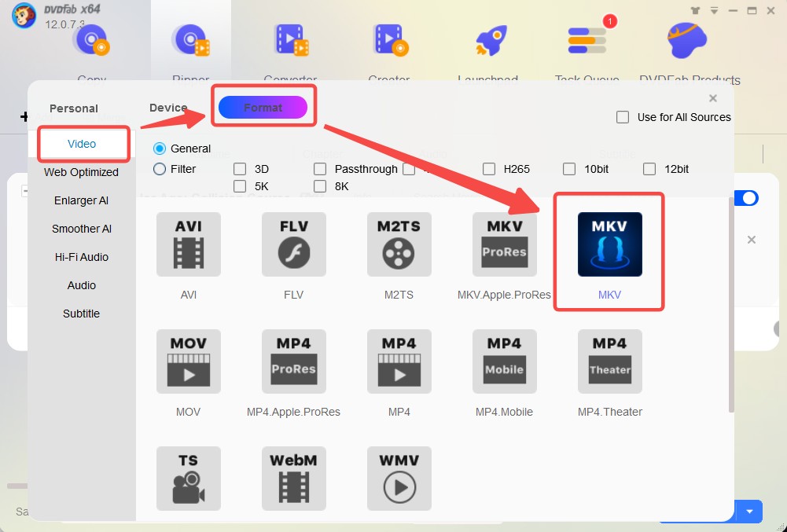Choose the FLV output format
787x532 pixels.
[x=293, y=244]
